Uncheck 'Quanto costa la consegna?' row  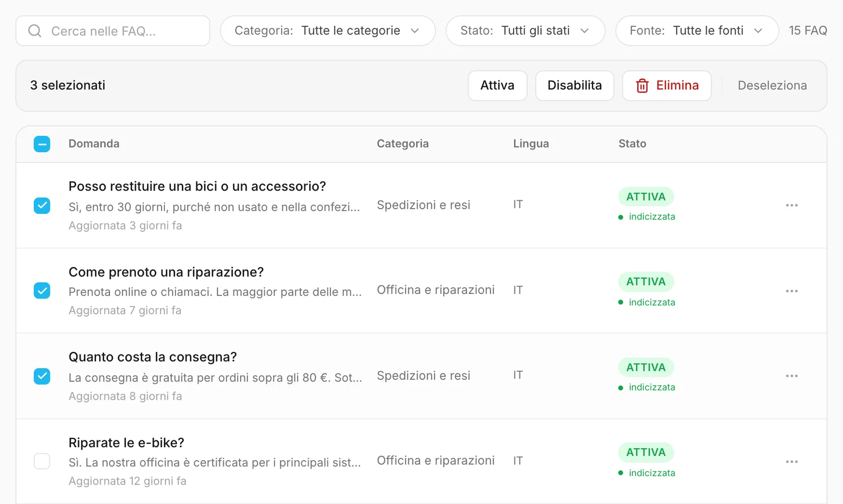click(x=42, y=376)
